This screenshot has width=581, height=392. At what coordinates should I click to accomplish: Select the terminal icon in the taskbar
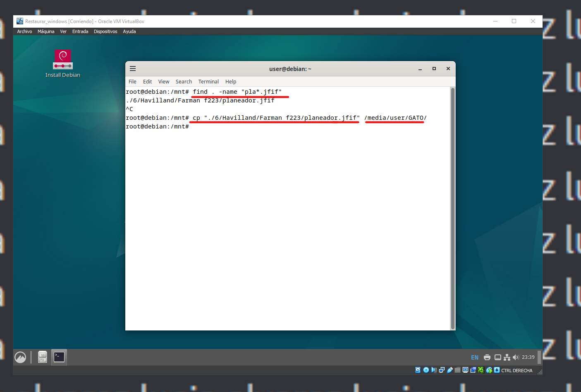click(59, 357)
